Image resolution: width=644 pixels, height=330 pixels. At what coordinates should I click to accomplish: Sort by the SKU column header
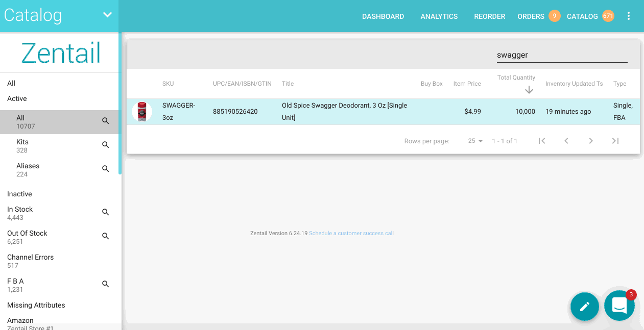168,84
